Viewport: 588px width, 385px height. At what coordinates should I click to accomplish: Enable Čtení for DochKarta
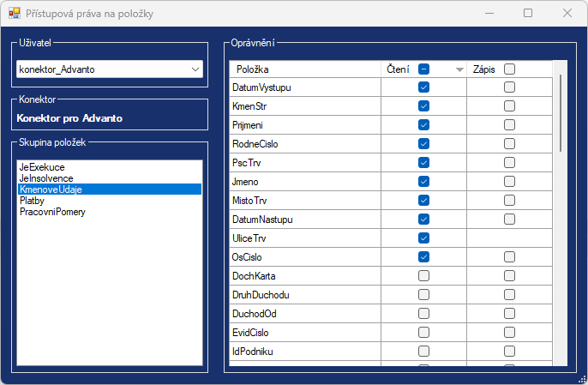tap(423, 276)
